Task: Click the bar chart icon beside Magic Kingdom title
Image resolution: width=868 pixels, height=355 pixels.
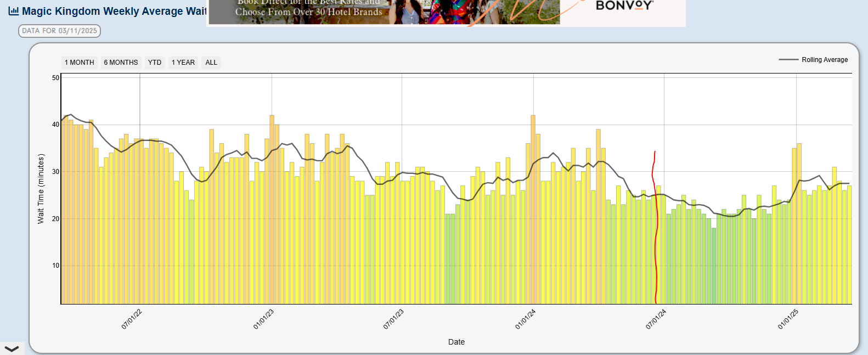Action: click(x=14, y=11)
